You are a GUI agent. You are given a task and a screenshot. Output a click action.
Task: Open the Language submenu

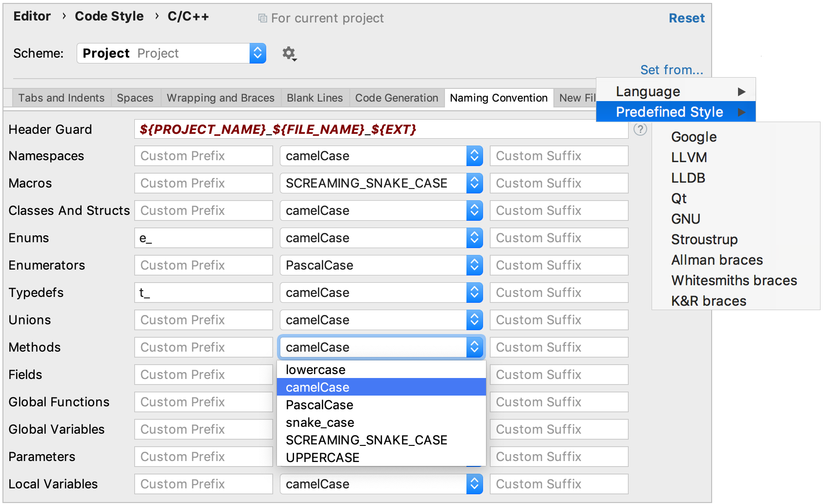[x=675, y=92]
